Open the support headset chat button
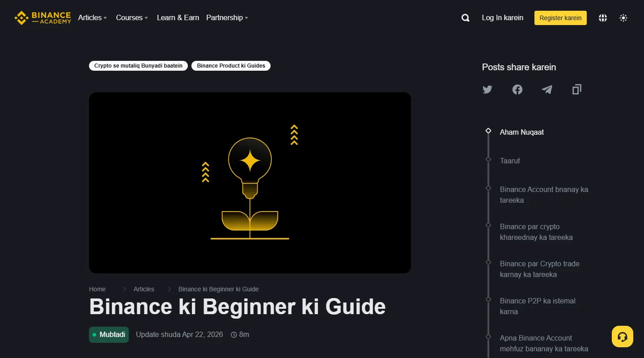Image resolution: width=644 pixels, height=358 pixels. (x=623, y=337)
